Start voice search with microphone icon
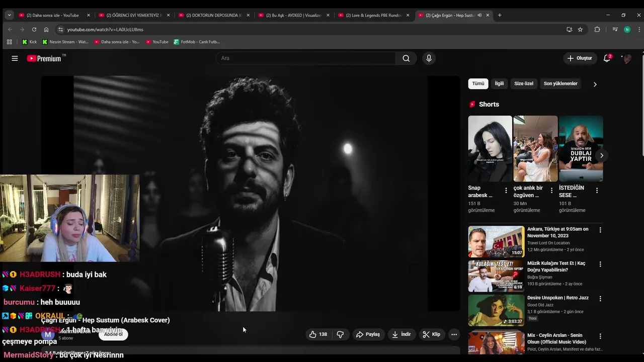The height and width of the screenshot is (362, 644). click(429, 58)
